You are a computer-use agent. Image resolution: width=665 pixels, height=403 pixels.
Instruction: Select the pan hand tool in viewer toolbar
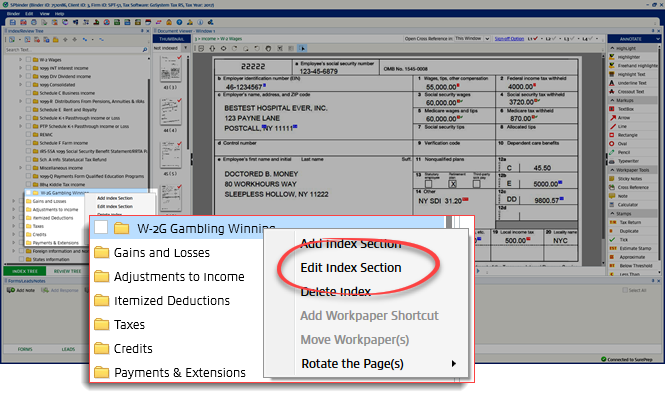268,48
